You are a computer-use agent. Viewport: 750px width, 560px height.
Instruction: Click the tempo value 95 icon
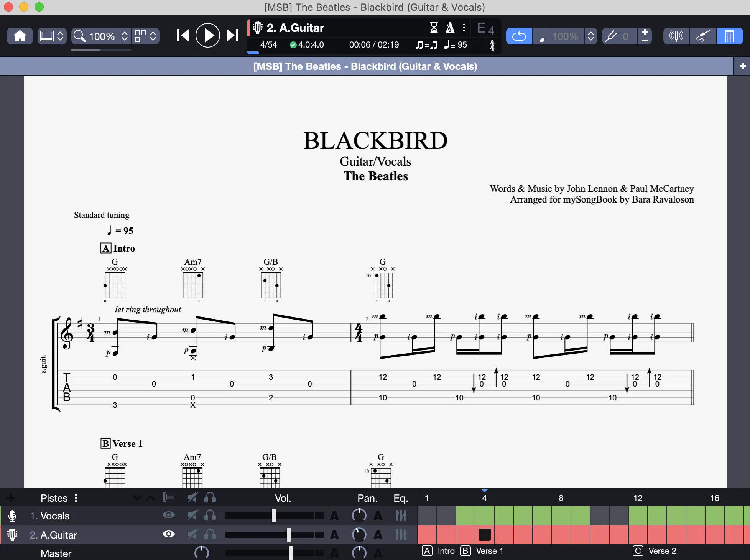click(455, 45)
